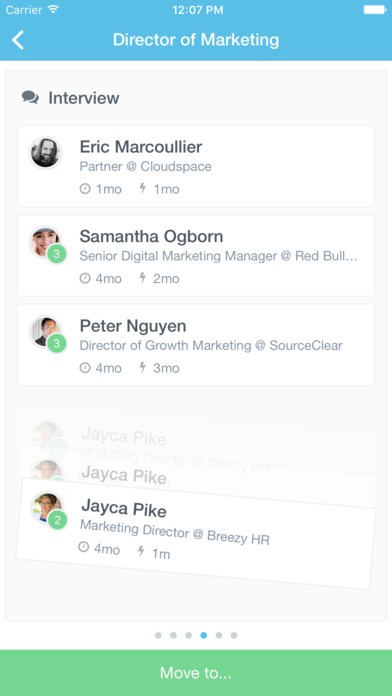Image resolution: width=392 pixels, height=696 pixels.
Task: Tap clock icon on Eric Marcoullier's card
Action: (85, 189)
